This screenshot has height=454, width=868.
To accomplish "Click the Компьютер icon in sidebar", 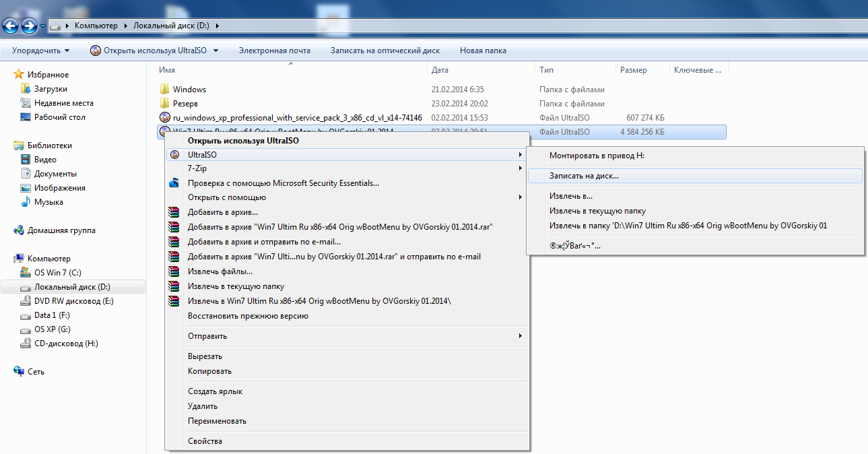I will coord(19,259).
